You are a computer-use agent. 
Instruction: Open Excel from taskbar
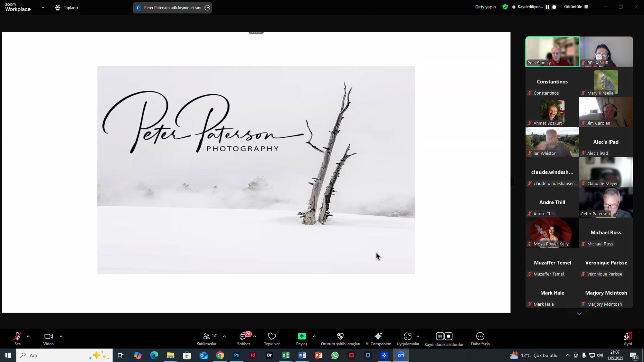pos(286,355)
